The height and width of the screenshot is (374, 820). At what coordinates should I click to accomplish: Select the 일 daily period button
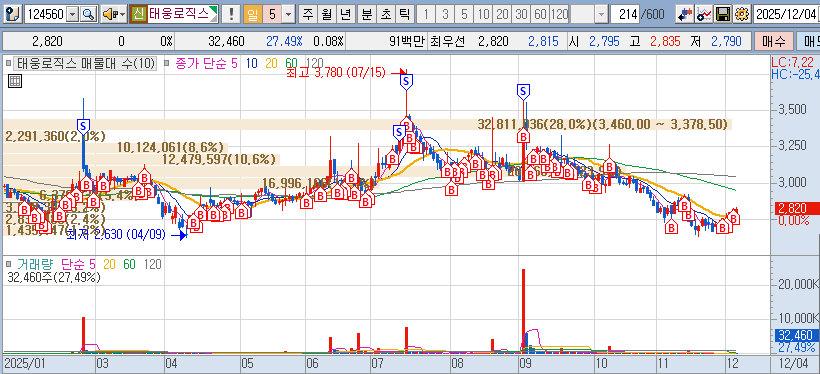click(x=252, y=14)
